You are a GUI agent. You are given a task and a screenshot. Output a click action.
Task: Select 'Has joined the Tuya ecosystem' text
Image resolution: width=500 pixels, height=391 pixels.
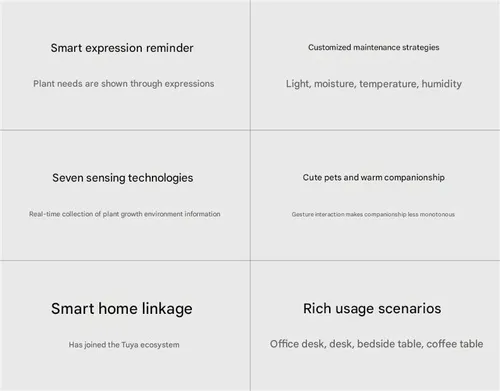click(124, 345)
